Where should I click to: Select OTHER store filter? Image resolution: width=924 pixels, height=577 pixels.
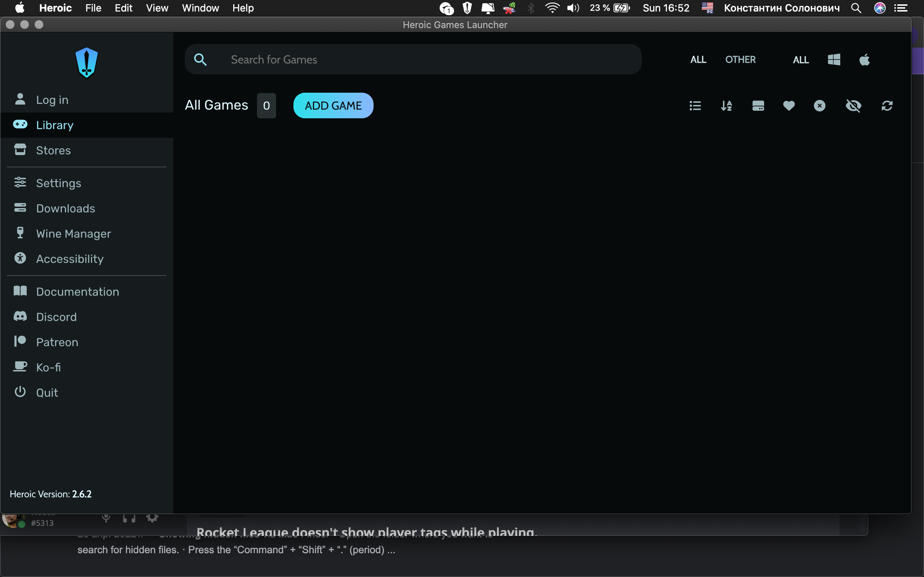[x=740, y=60]
